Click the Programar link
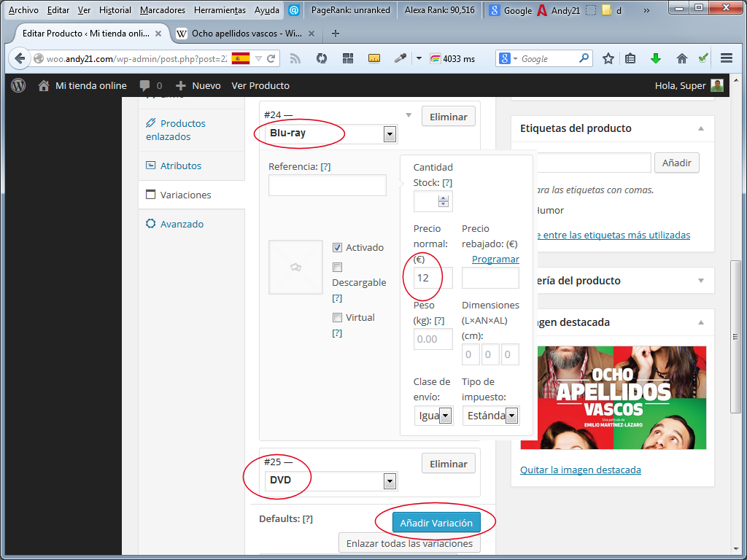 pos(495,259)
